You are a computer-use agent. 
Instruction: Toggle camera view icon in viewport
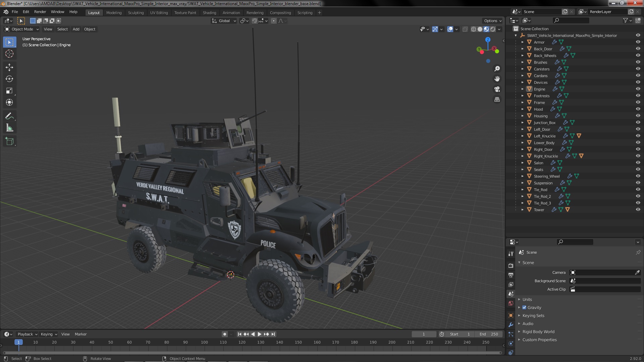(497, 89)
